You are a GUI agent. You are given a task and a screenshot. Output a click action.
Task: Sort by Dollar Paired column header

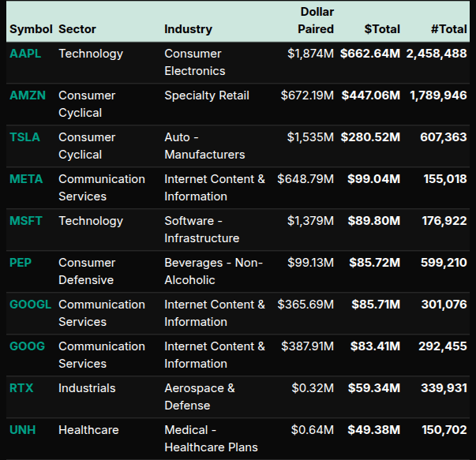pyautogui.click(x=317, y=21)
